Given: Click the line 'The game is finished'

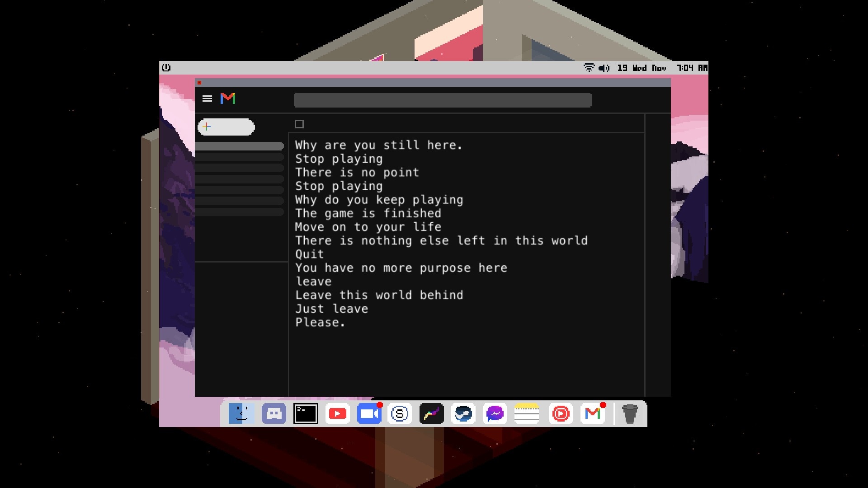Looking at the screenshot, I should click(x=368, y=213).
